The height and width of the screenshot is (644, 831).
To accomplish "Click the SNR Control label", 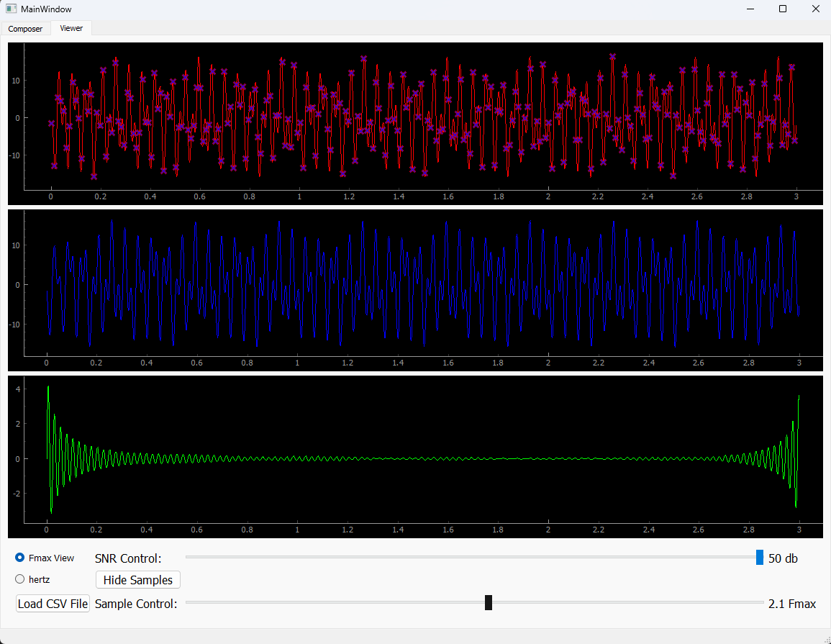I will coord(128,558).
